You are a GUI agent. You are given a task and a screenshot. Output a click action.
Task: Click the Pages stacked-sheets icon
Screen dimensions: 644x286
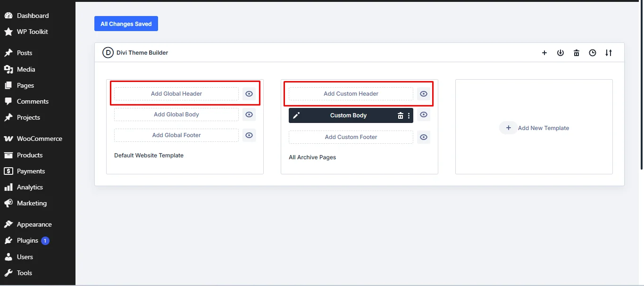tap(8, 85)
